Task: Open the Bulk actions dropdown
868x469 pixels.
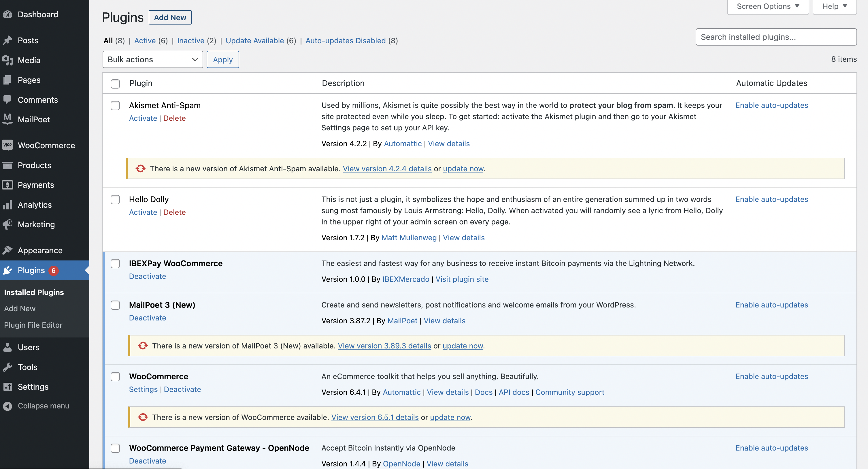Action: (152, 59)
